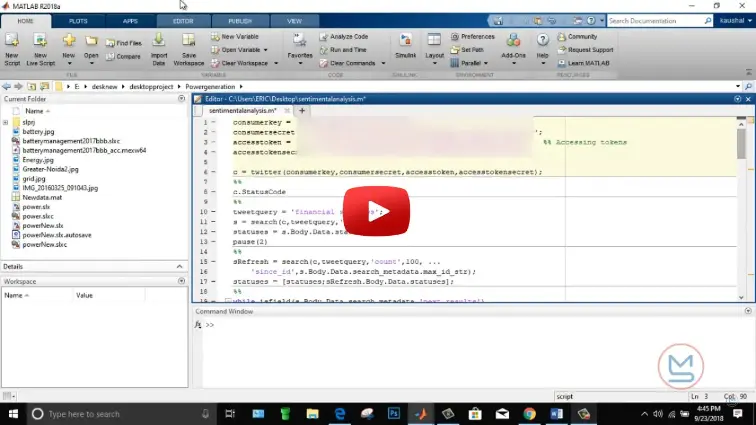Switch to the PLOTS tab
This screenshot has width=756, height=425.
78,20
